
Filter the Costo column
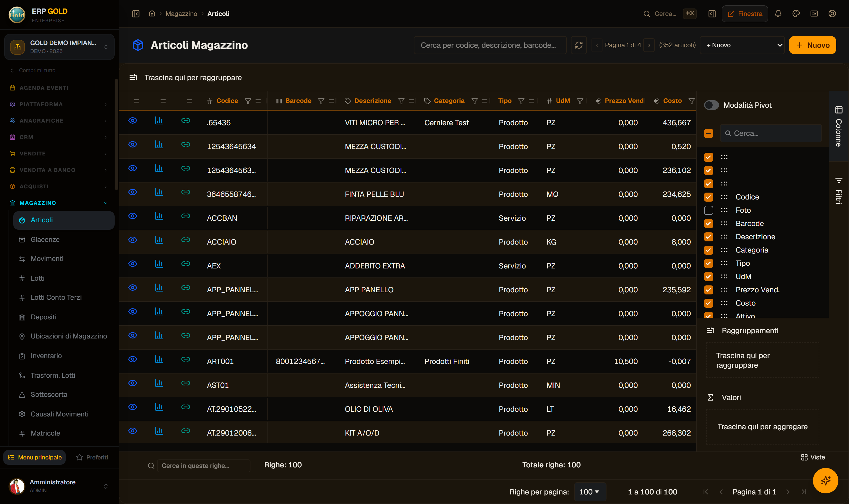pos(691,101)
